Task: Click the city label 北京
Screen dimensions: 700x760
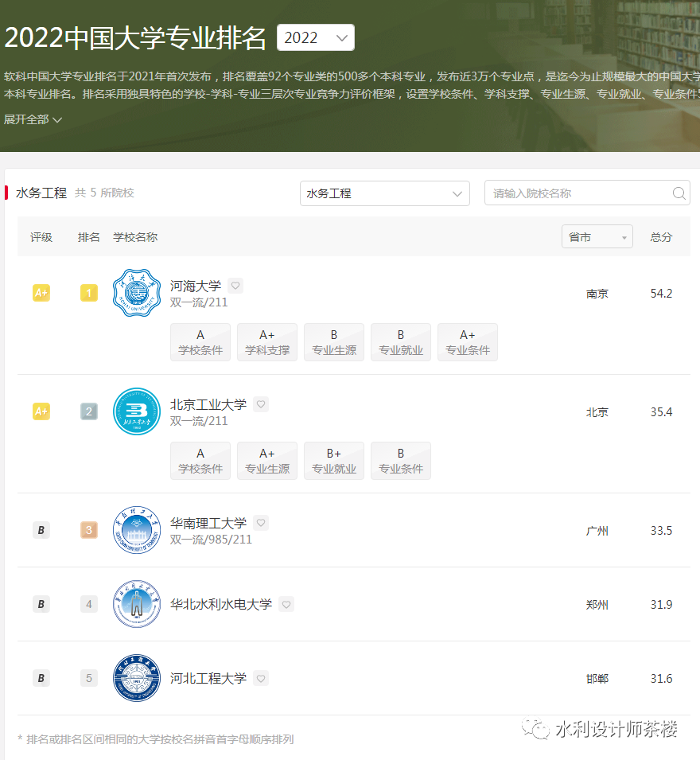Action: [597, 412]
